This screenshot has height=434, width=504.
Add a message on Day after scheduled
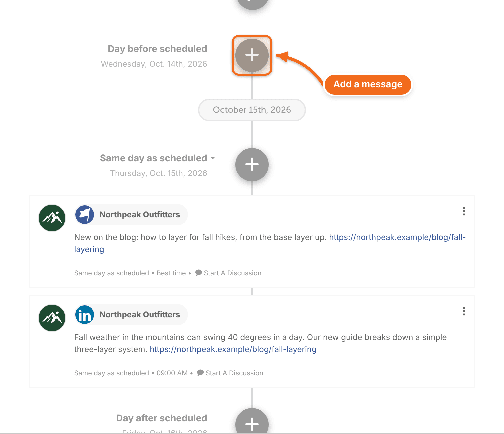(x=252, y=421)
